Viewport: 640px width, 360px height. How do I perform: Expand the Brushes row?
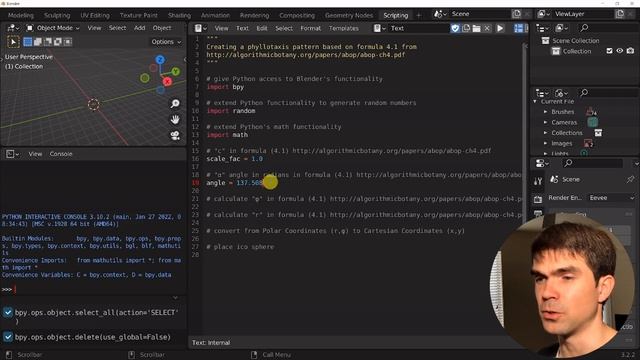[545, 111]
